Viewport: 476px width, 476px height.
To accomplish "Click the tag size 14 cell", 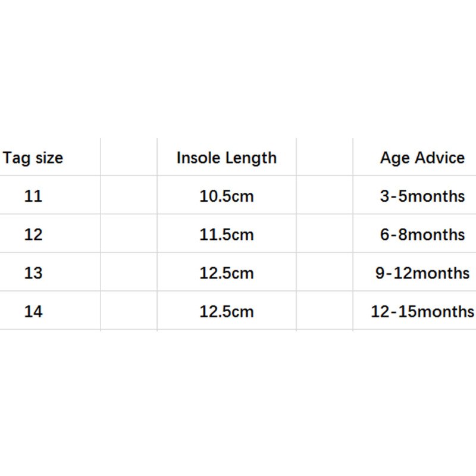I will coord(33,311).
